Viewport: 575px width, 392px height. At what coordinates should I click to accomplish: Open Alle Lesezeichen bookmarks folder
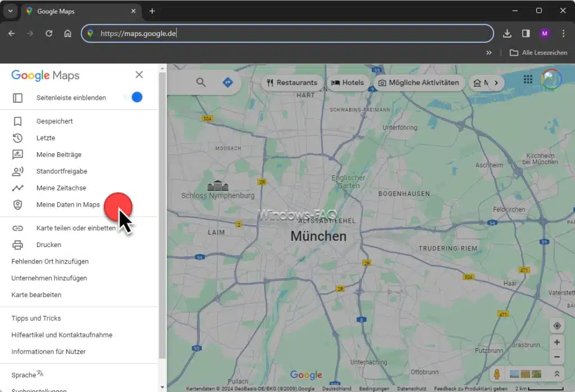tap(539, 53)
